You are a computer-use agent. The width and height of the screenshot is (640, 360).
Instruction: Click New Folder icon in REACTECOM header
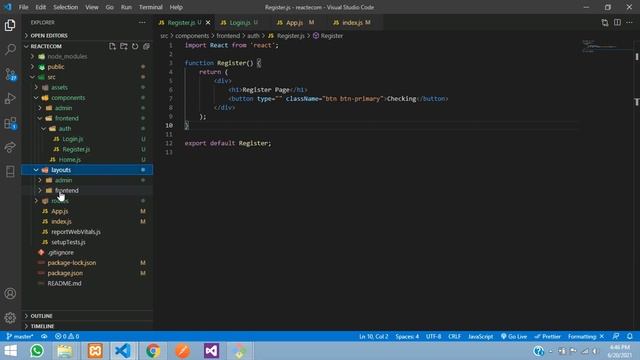coord(124,46)
